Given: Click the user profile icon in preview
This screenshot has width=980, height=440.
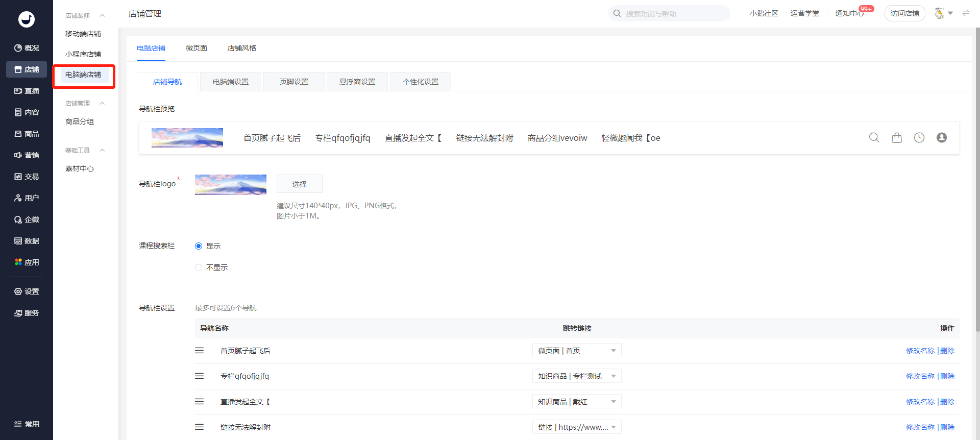Looking at the screenshot, I should pos(941,138).
